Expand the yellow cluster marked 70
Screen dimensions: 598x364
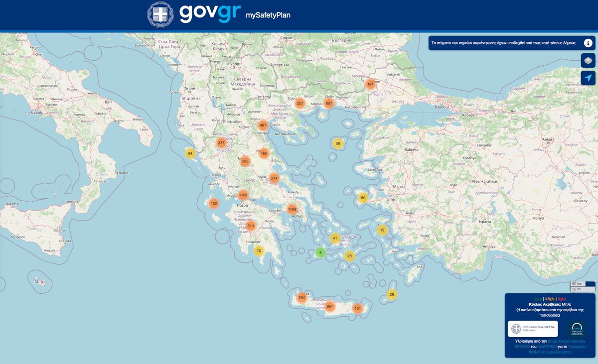pos(258,251)
